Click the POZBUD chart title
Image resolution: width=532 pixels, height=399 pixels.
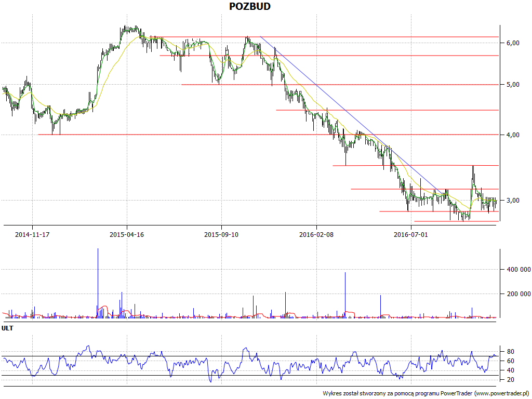(250, 6)
